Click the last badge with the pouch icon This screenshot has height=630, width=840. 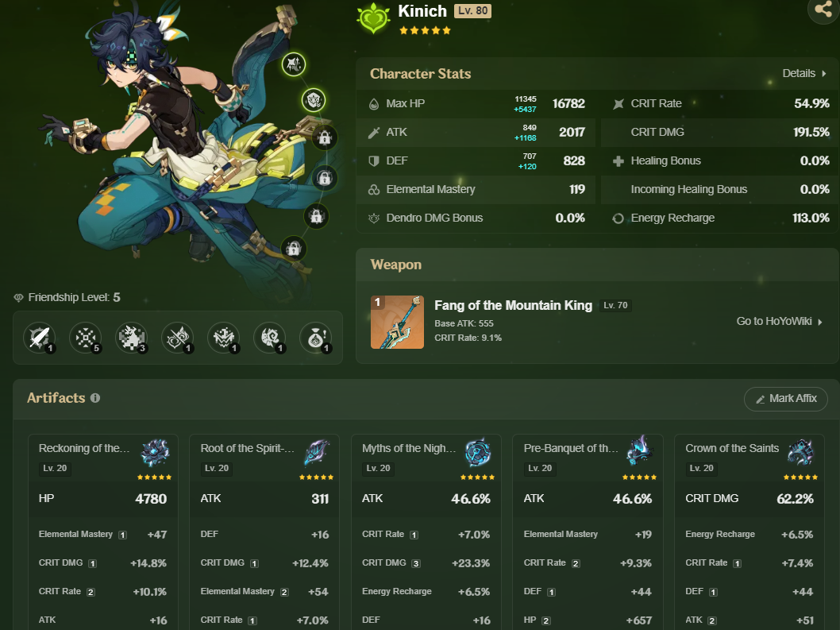[316, 337]
